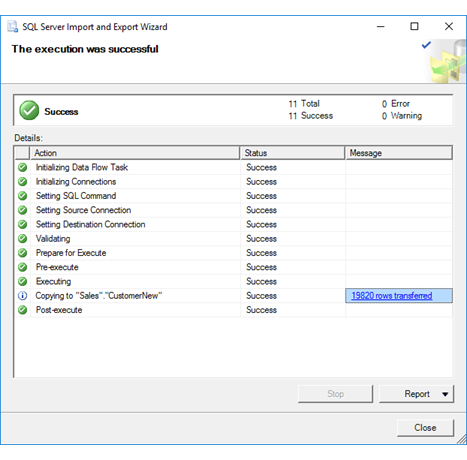The image size is (467, 460).
Task: Click the green check beside Setting SQL Command
Action: (x=22, y=196)
